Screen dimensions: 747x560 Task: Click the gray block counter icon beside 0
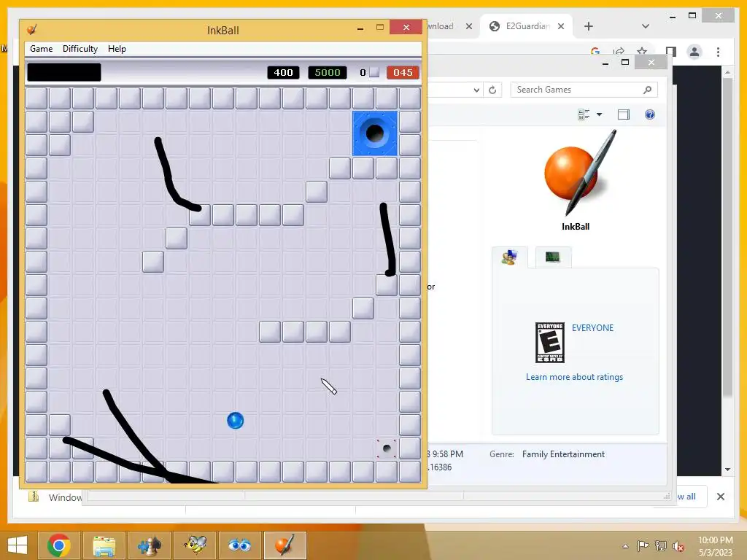tap(374, 72)
